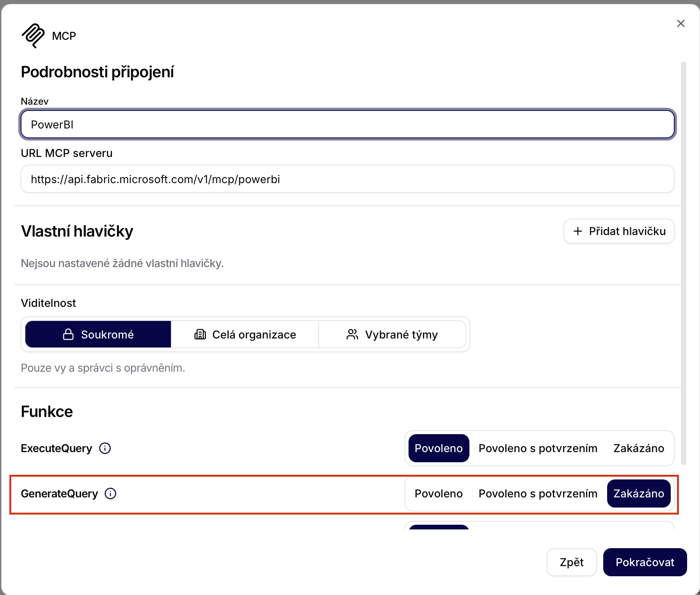The width and height of the screenshot is (700, 595).
Task: Click the Přidat hlavičku button
Action: click(x=619, y=231)
